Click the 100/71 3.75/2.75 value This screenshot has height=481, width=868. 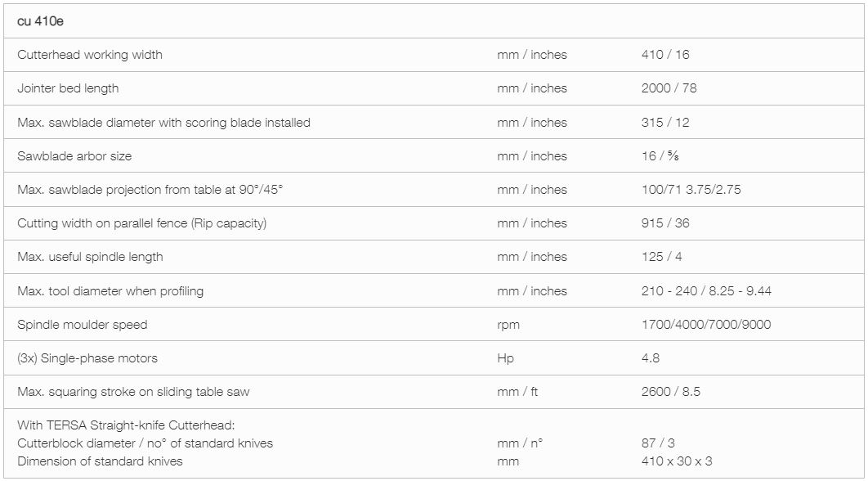pos(691,190)
